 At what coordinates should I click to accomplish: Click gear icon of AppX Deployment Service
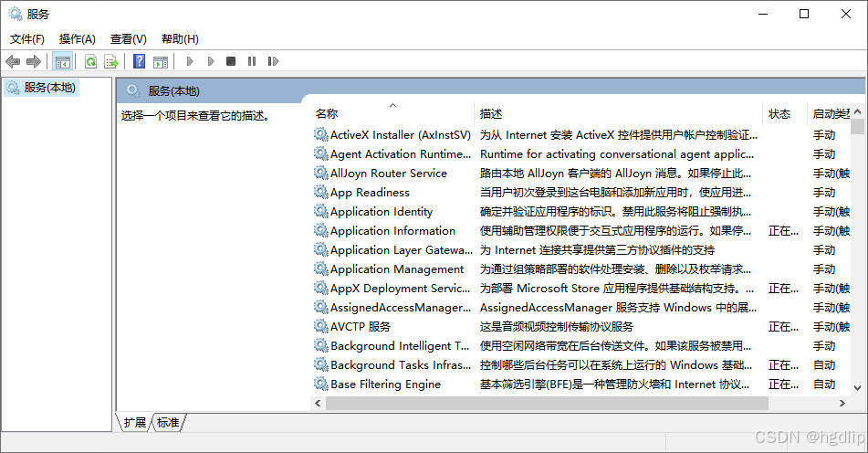[321, 288]
